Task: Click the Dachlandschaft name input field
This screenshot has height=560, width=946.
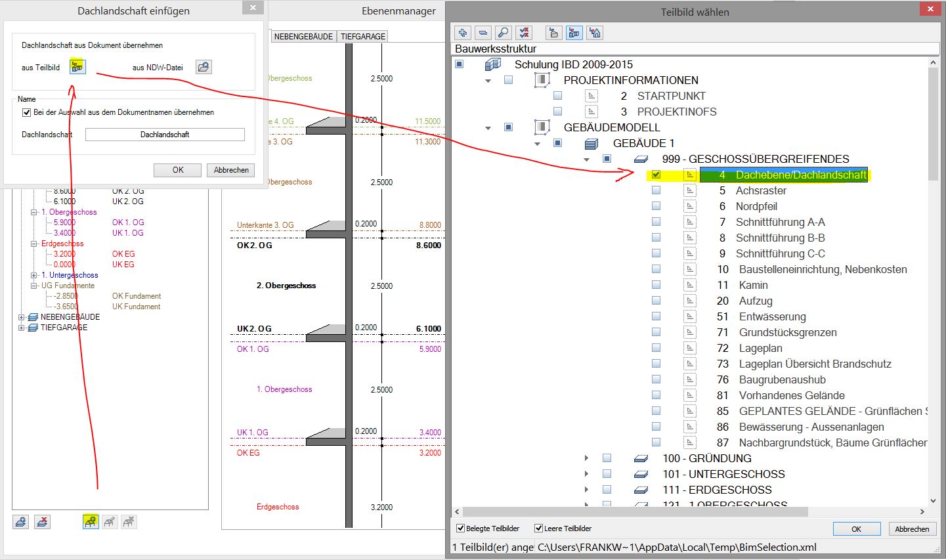Action: pyautogui.click(x=165, y=135)
